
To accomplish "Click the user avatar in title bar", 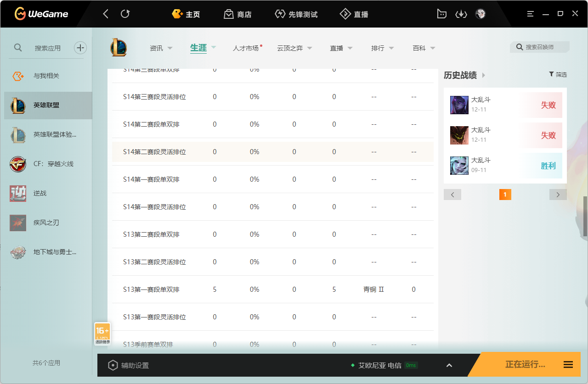I will click(481, 14).
